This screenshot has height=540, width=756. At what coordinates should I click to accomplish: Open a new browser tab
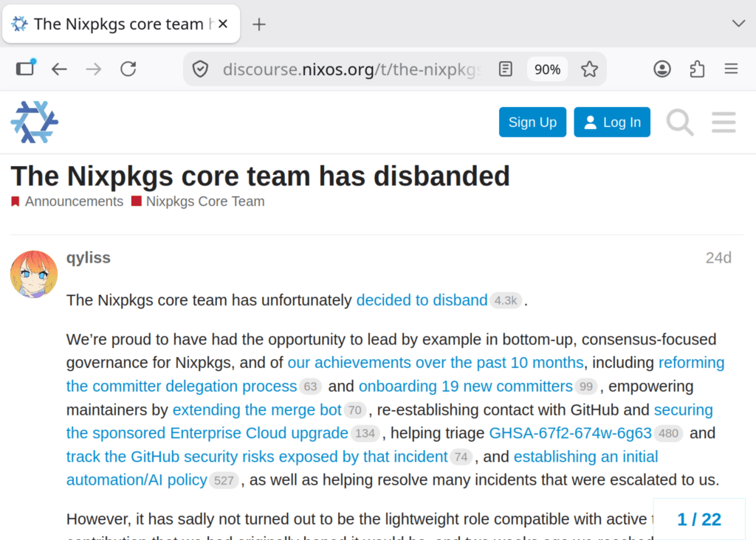click(259, 24)
